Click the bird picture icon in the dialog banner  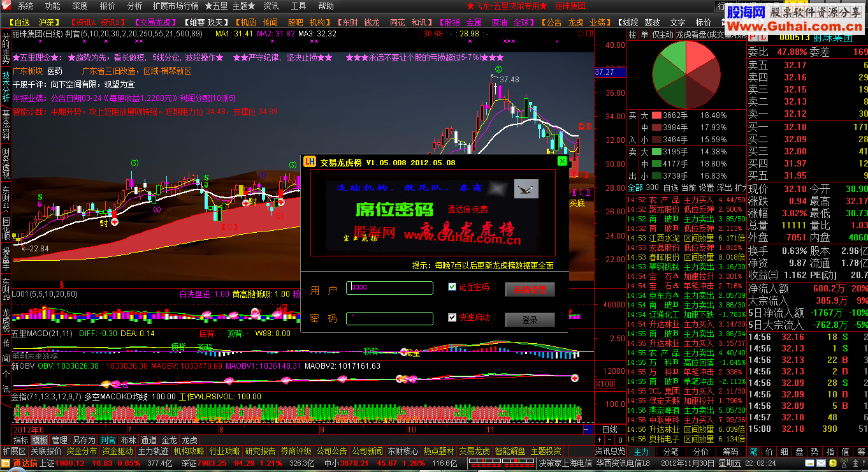pos(526,189)
